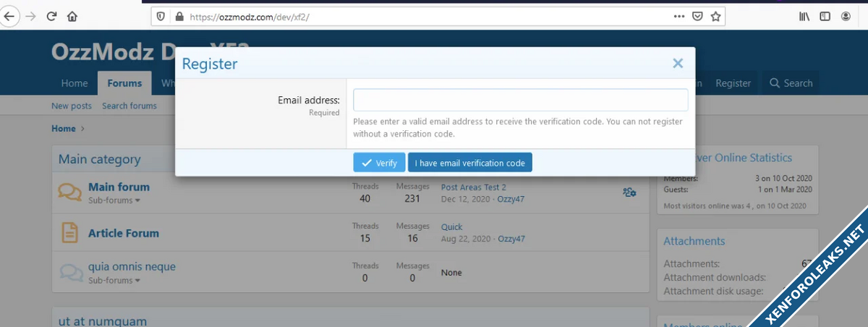Screen dimensions: 868x327
Task: Expand Sub-forums under Main forum
Action: 114,200
